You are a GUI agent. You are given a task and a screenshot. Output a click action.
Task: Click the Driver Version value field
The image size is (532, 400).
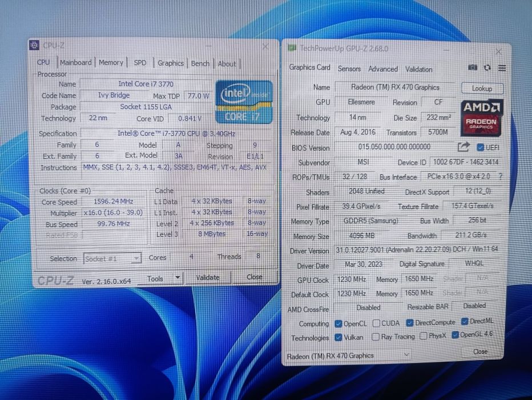click(417, 249)
